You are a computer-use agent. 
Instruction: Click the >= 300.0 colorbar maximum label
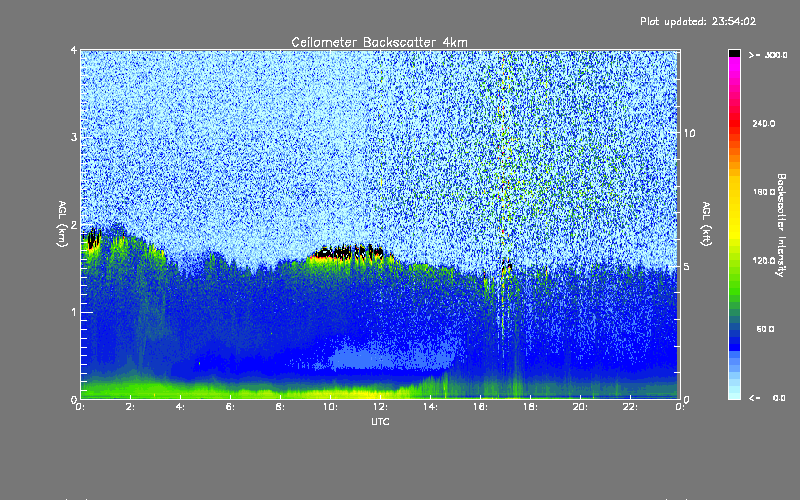click(x=768, y=55)
